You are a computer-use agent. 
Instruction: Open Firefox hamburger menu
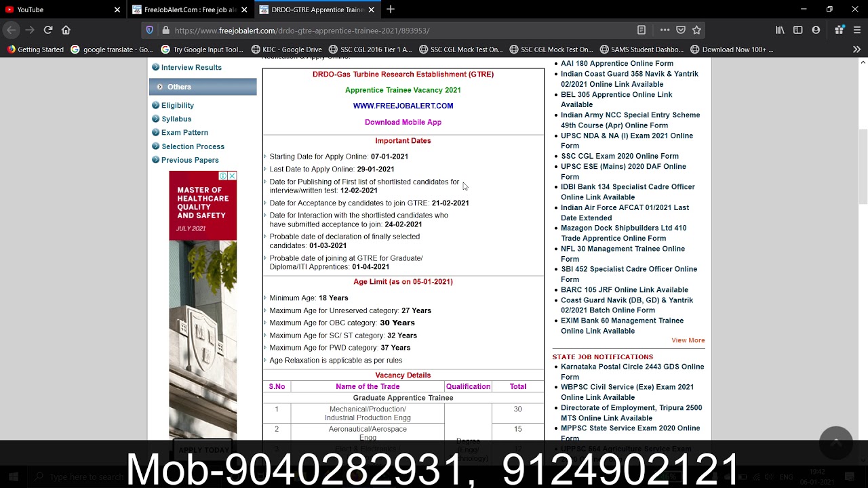(857, 30)
